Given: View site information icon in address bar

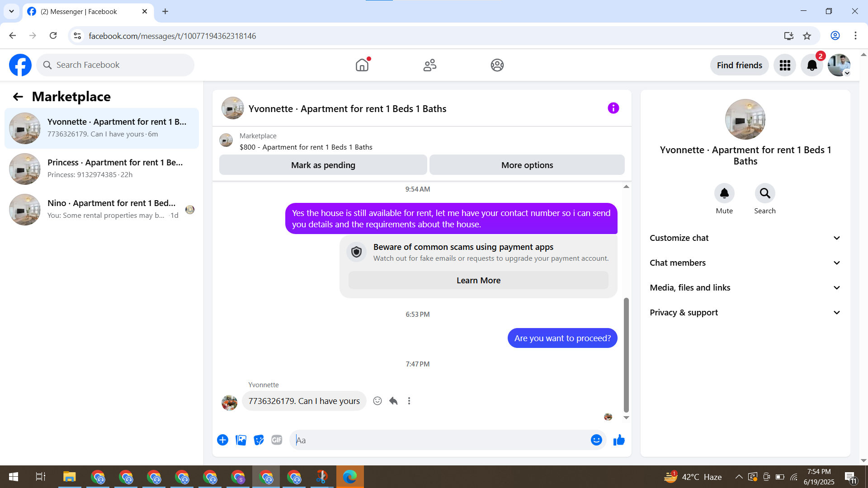Looking at the screenshot, I should [77, 36].
